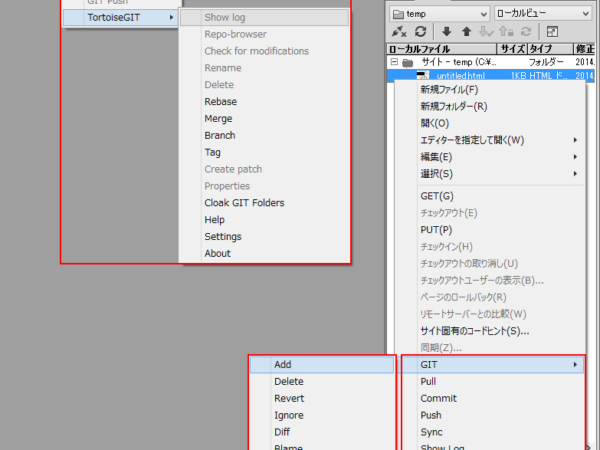Click the チェックアウトユーザーの表示(B)... menu item
The image size is (600, 450).
tap(482, 280)
